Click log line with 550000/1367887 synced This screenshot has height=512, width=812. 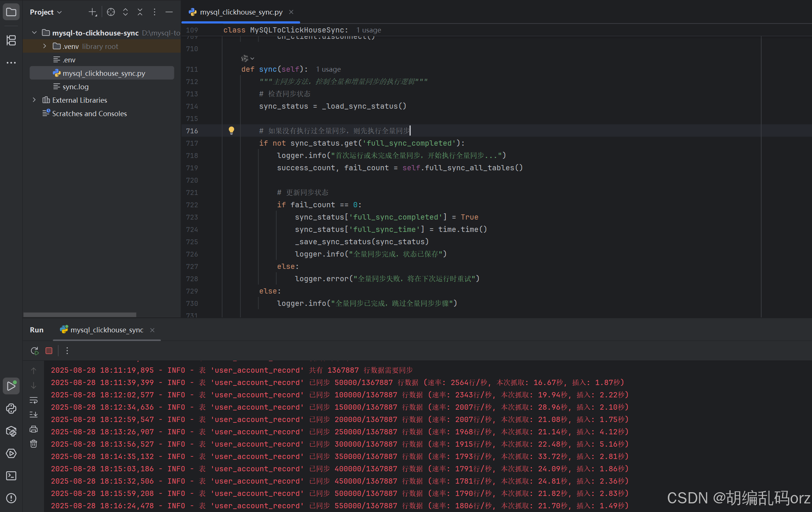click(340, 506)
